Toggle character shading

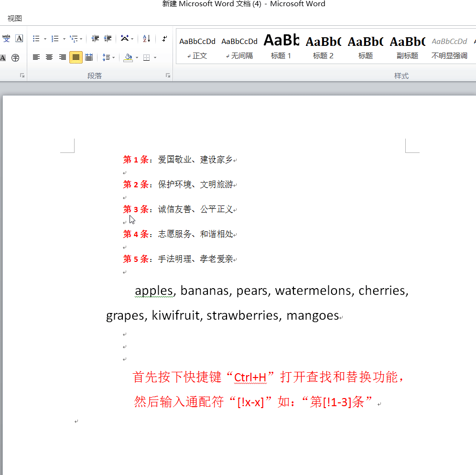tap(4, 57)
